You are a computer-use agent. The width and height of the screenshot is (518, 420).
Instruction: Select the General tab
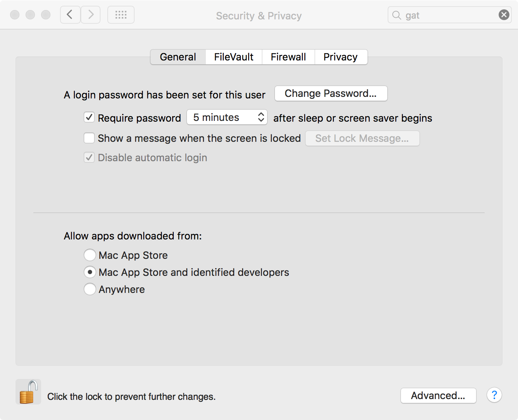coord(178,57)
